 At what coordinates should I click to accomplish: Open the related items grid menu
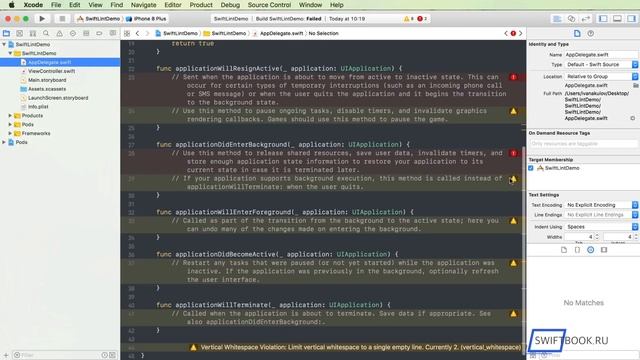tap(127, 33)
